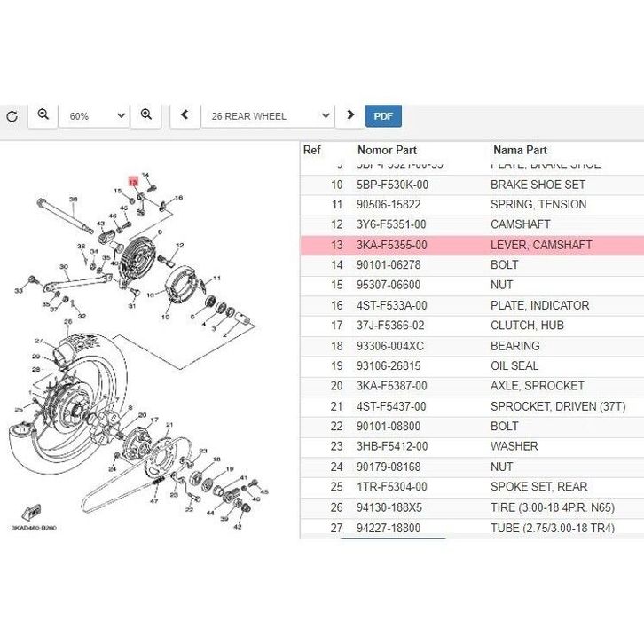Select the LEVER, CAMSHAFT row

471,245
